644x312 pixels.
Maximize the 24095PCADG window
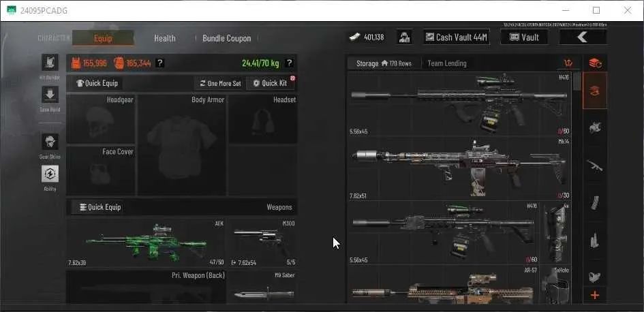[596, 10]
